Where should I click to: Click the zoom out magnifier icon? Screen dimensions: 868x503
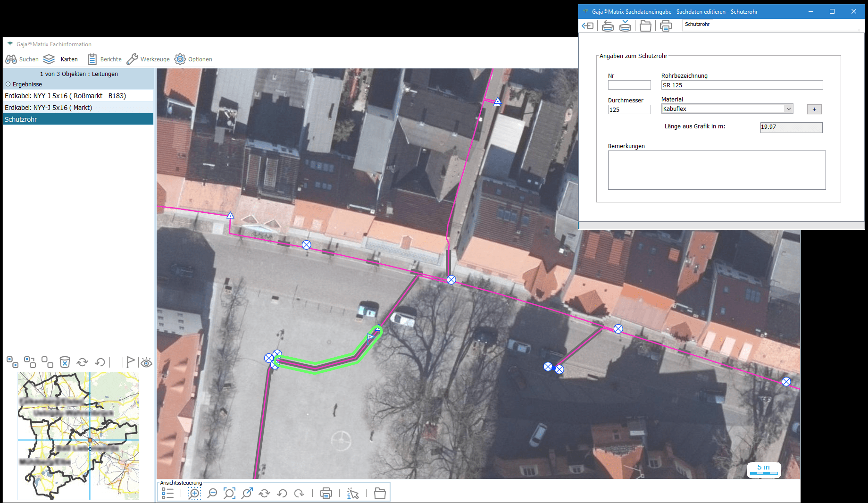click(x=212, y=494)
